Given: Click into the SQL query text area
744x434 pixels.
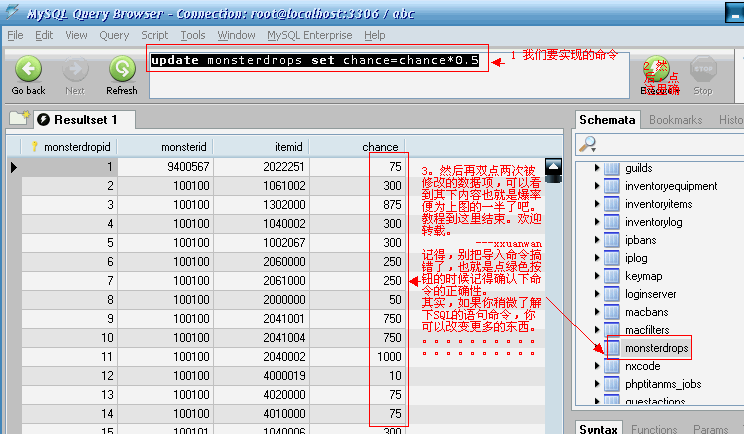Looking at the screenshot, I should (x=389, y=75).
